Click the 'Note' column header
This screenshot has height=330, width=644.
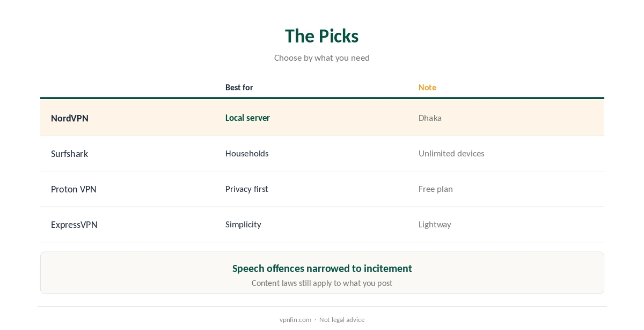point(427,88)
